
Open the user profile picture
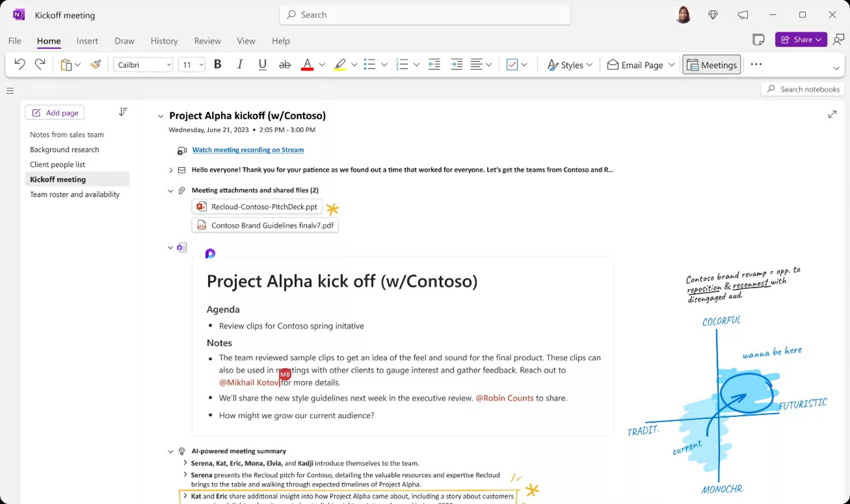683,15
